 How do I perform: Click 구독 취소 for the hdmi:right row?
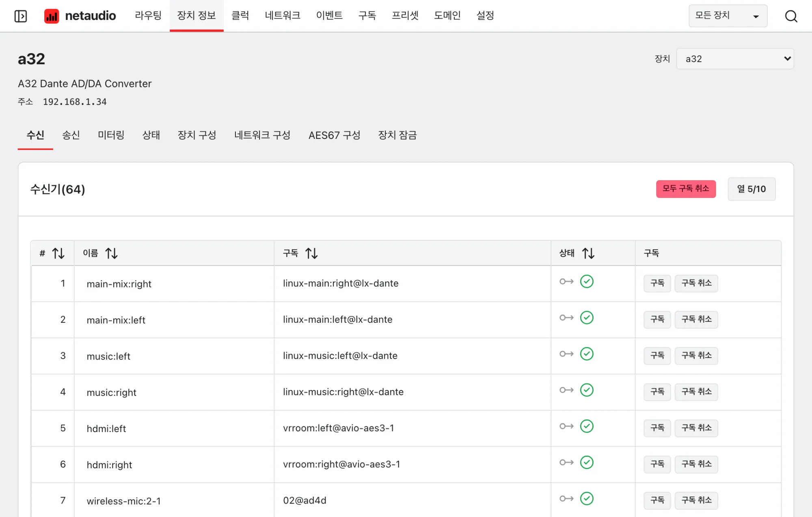pyautogui.click(x=696, y=464)
